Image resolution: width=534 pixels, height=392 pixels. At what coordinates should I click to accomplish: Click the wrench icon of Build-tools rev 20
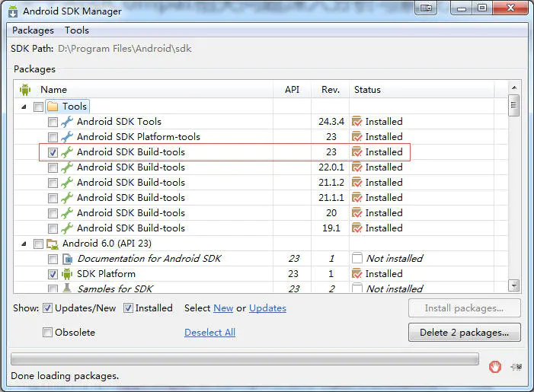pyautogui.click(x=67, y=213)
